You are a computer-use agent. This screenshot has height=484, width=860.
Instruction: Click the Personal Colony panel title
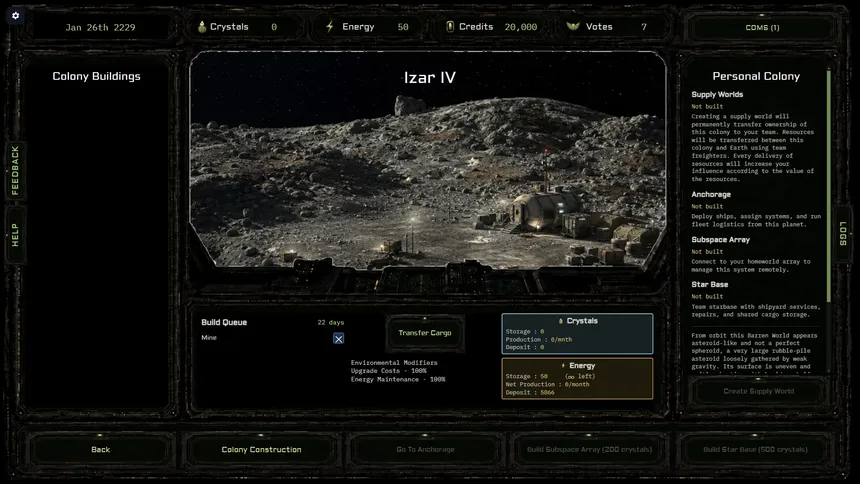pos(756,76)
